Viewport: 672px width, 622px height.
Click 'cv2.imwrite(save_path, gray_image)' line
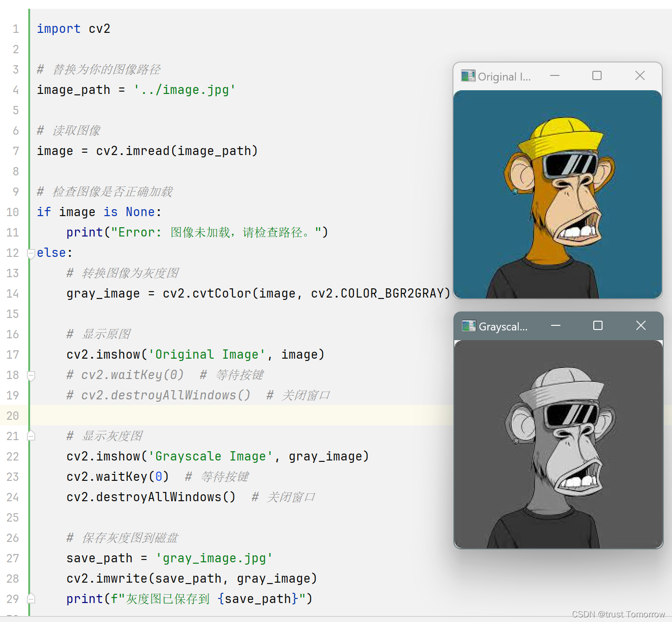coord(192,578)
